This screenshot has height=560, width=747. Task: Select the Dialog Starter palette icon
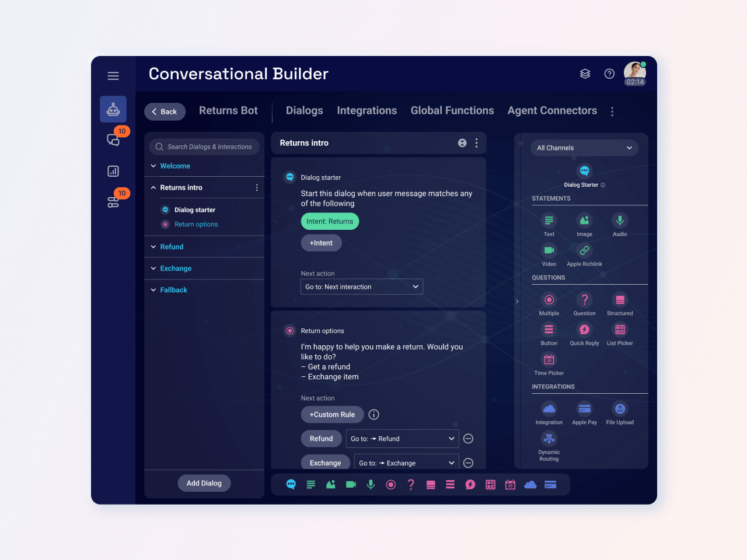[584, 171]
